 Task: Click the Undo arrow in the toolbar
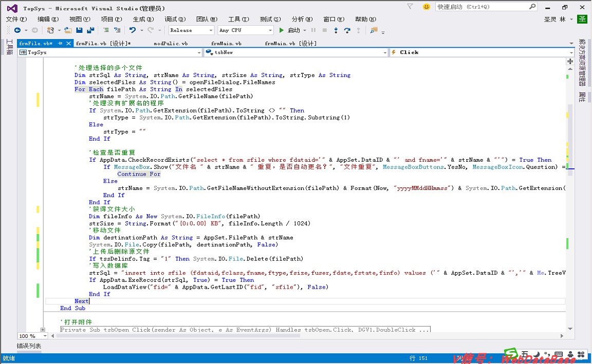coord(133,30)
